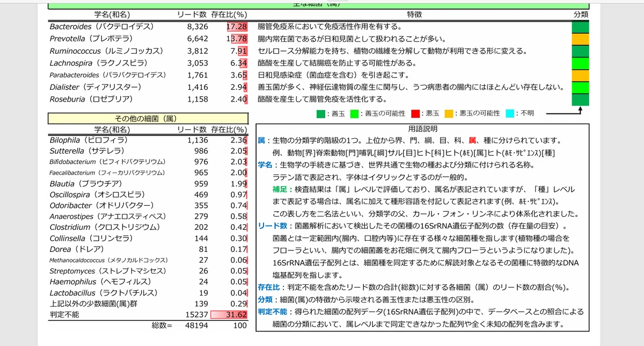Click the Dialister description about 神経伝達物質
Screen dimensions: 644x346
[x=412, y=87]
